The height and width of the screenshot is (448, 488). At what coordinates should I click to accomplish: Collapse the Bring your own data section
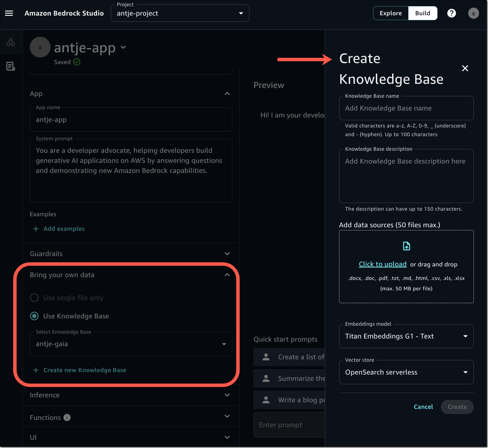point(227,275)
